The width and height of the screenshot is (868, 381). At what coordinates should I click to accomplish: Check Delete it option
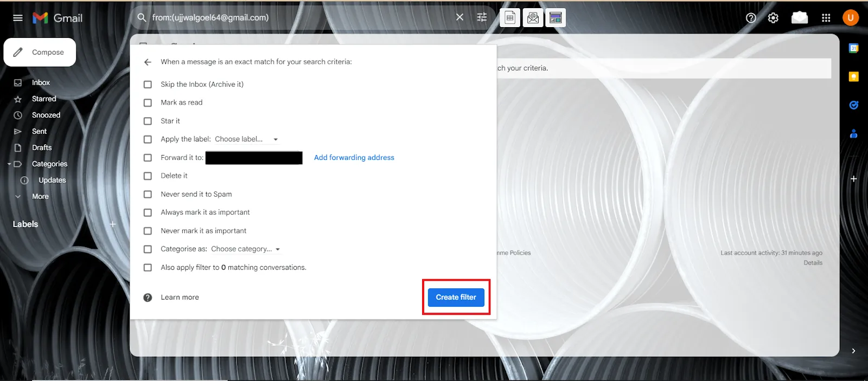(x=148, y=176)
